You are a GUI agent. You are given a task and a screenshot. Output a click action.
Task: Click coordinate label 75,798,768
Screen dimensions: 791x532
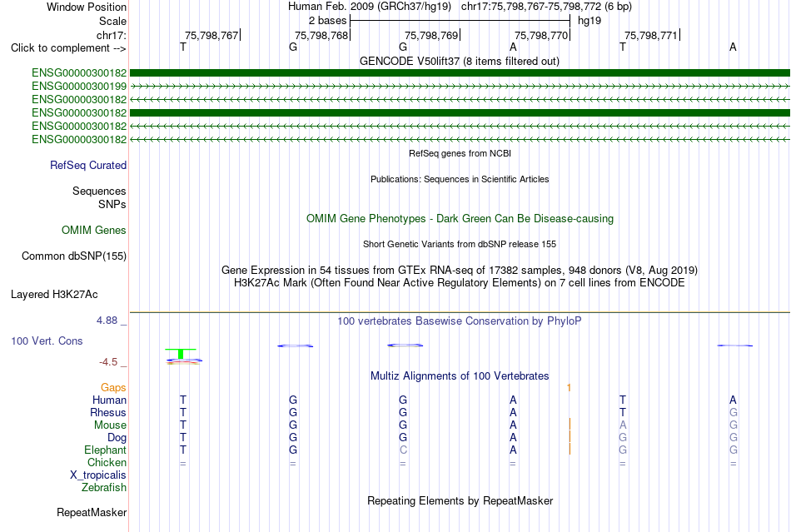click(321, 35)
